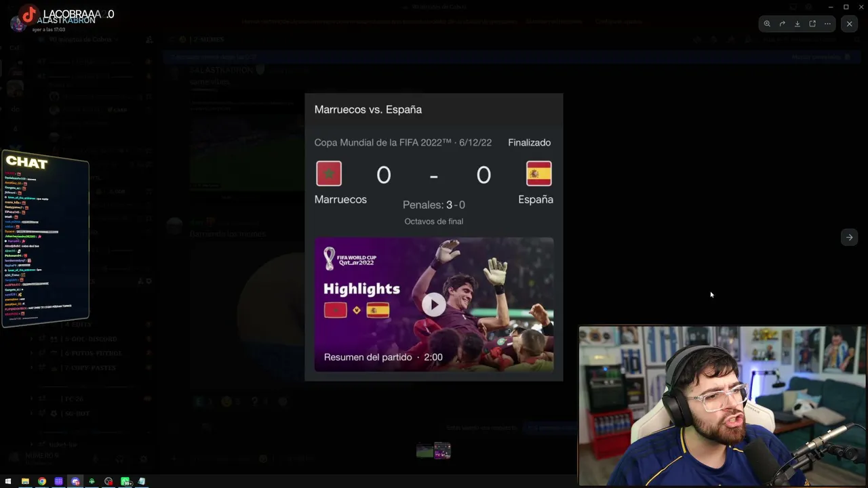This screenshot has height=488, width=868.
Task: Open the purple grid app in the taskbar
Action: coord(58,481)
